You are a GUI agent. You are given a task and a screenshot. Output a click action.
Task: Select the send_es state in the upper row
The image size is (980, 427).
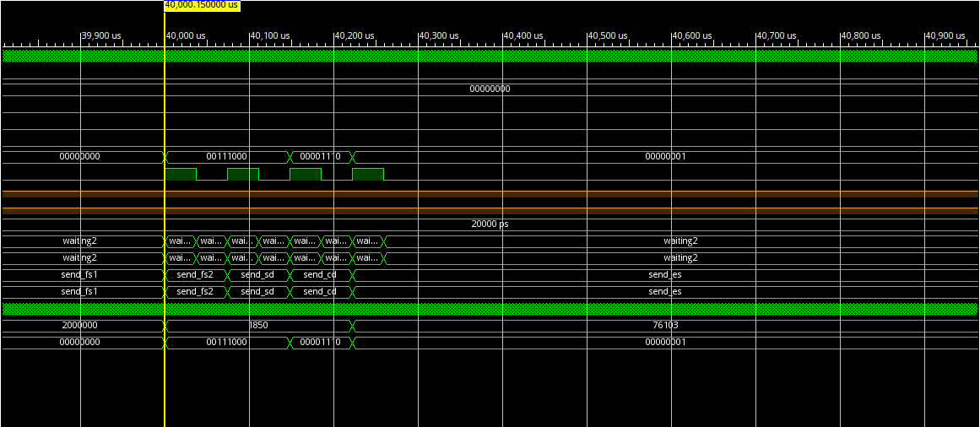coord(664,275)
